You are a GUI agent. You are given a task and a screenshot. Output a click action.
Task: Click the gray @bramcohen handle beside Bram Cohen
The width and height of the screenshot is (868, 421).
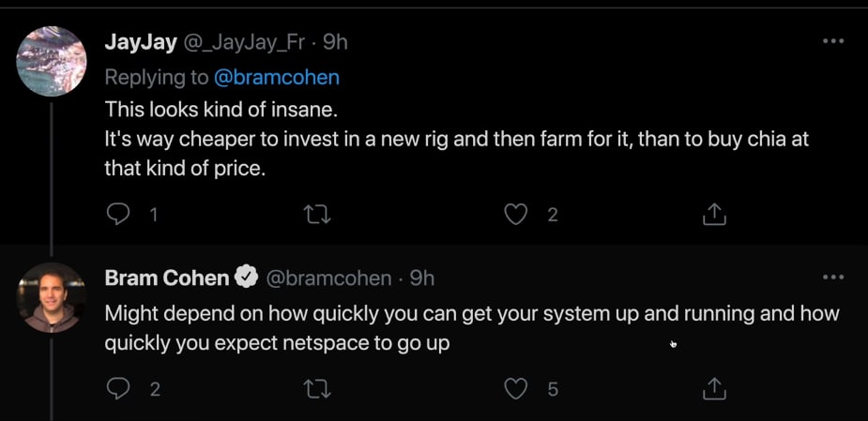(328, 278)
